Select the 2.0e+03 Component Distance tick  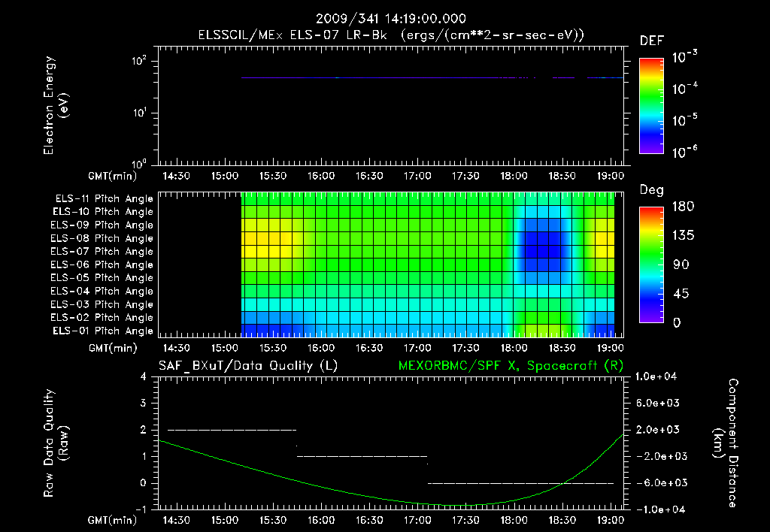(x=659, y=430)
